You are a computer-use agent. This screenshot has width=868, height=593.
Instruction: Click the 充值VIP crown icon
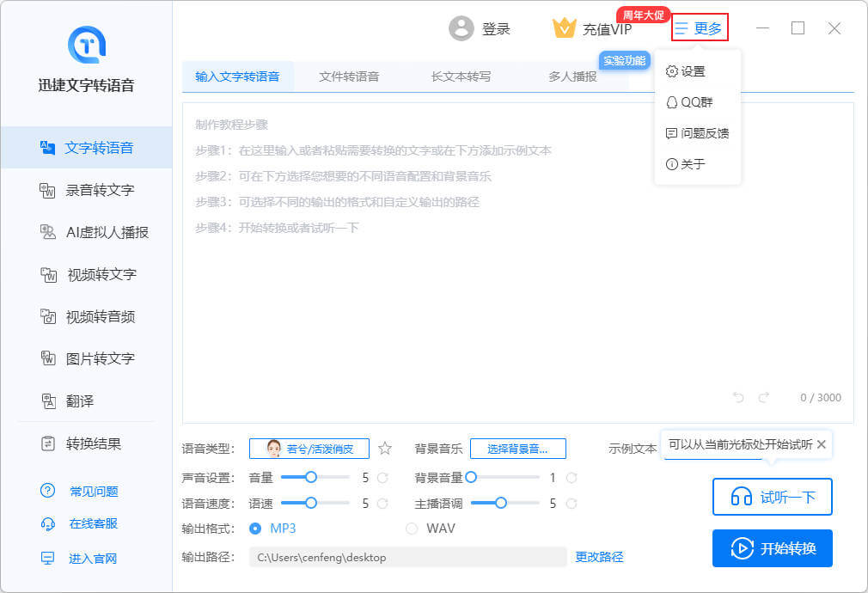pos(564,28)
